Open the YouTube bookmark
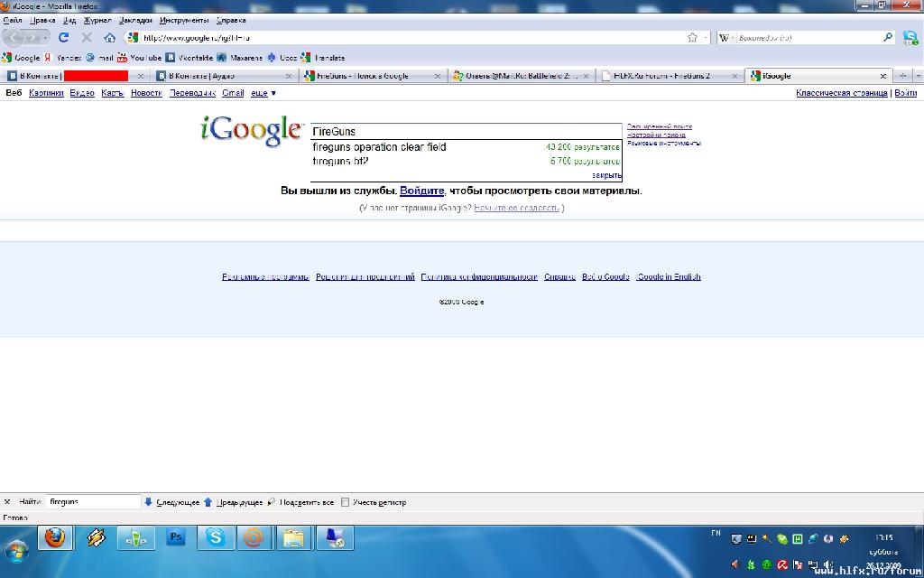Viewport: 924px width, 578px height. pos(139,58)
